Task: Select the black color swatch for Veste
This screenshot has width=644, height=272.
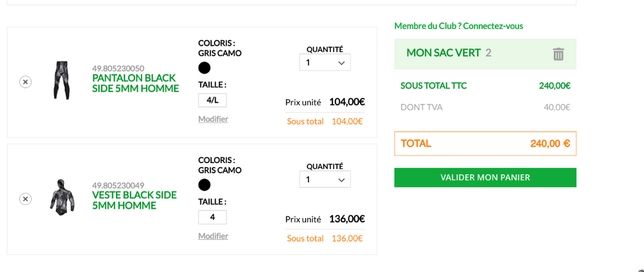Action: [x=204, y=185]
